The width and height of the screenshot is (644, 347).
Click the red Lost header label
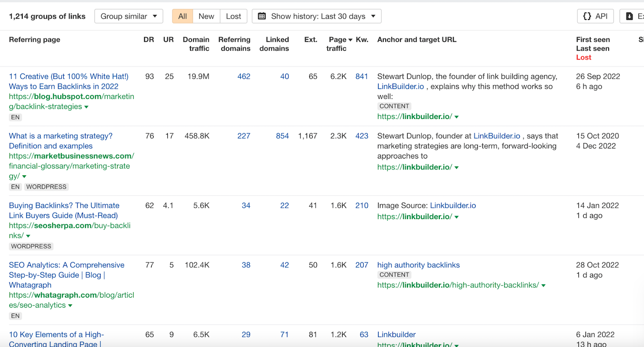[x=584, y=57]
